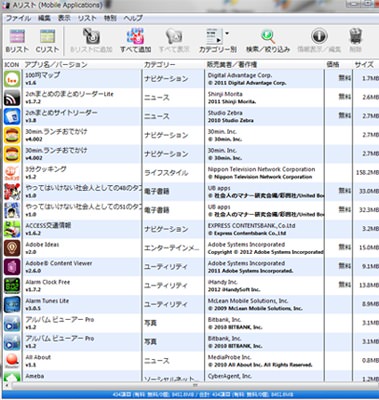Screen dimensions: 379x400
Task: Select the Ameba app icon
Action: point(12,377)
